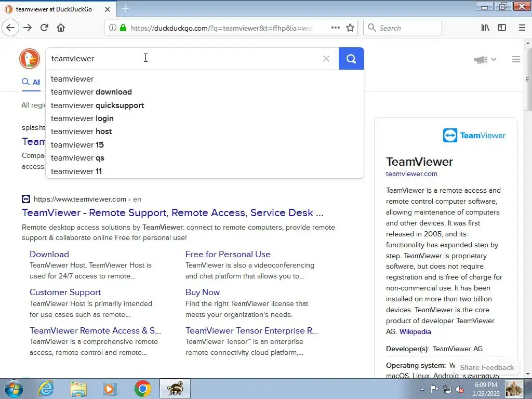
Task: Choose the teamviewer 11 suggestion
Action: pyautogui.click(x=205, y=171)
